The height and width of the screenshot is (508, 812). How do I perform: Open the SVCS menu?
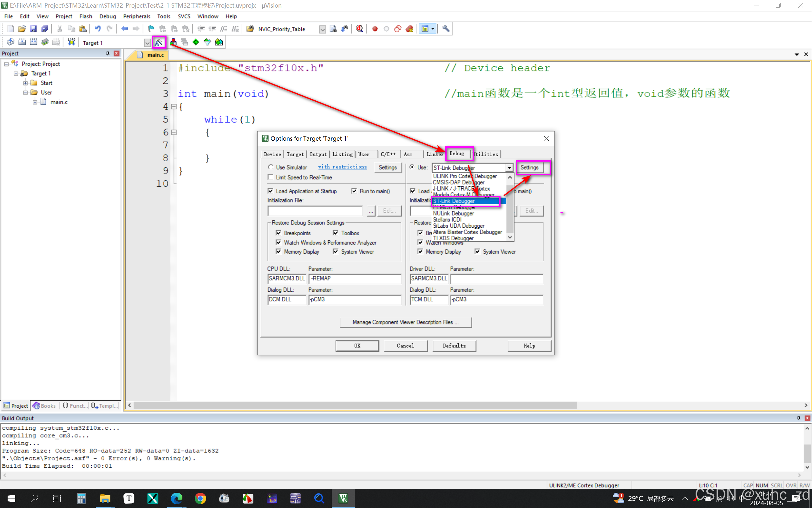(x=184, y=16)
